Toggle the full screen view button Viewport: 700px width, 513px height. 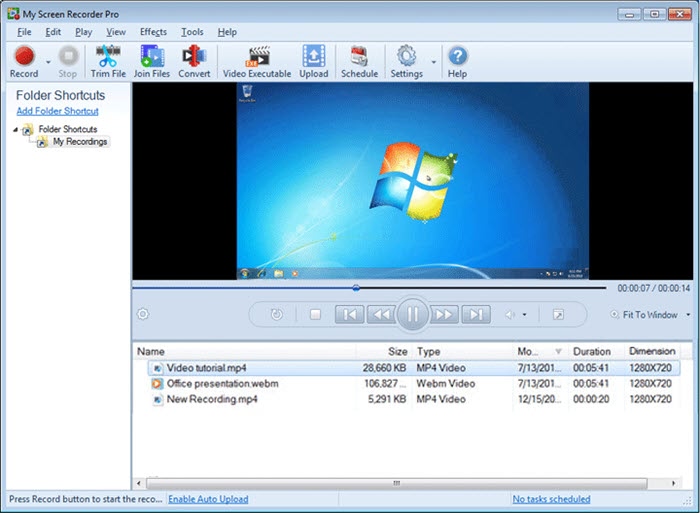[x=558, y=314]
